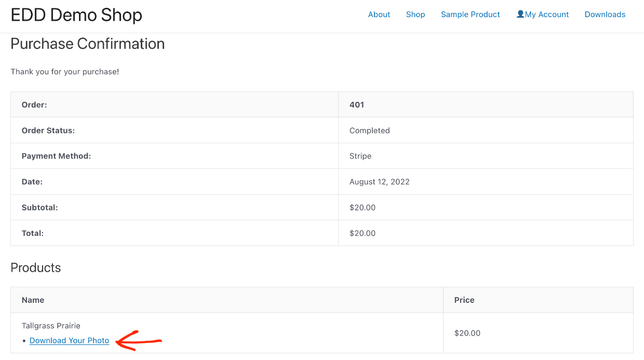Click the My Account person icon

(x=520, y=14)
